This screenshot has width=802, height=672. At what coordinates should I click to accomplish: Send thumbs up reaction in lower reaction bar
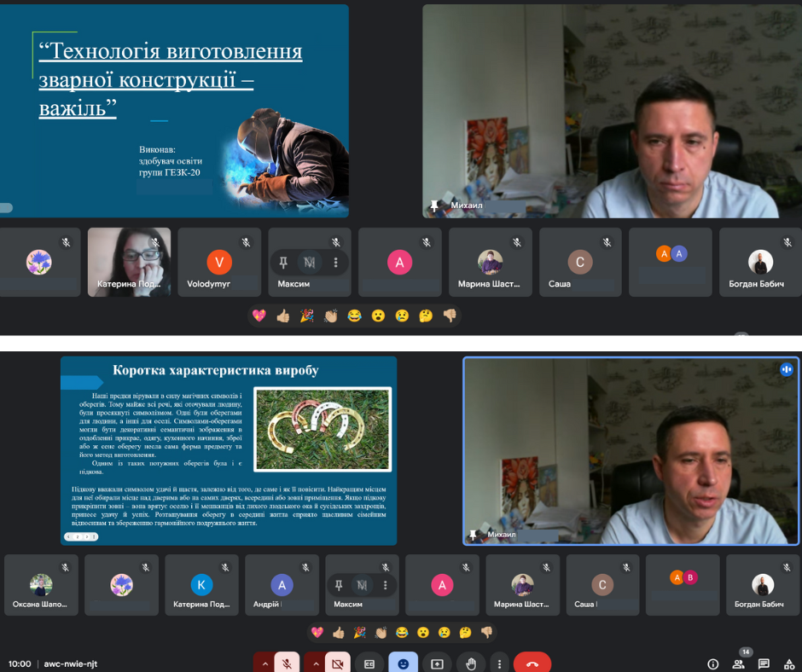(x=339, y=633)
